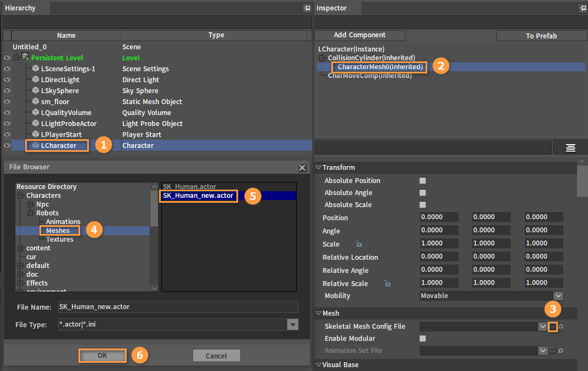Click the cube icon of LQualityVolume

pyautogui.click(x=36, y=112)
